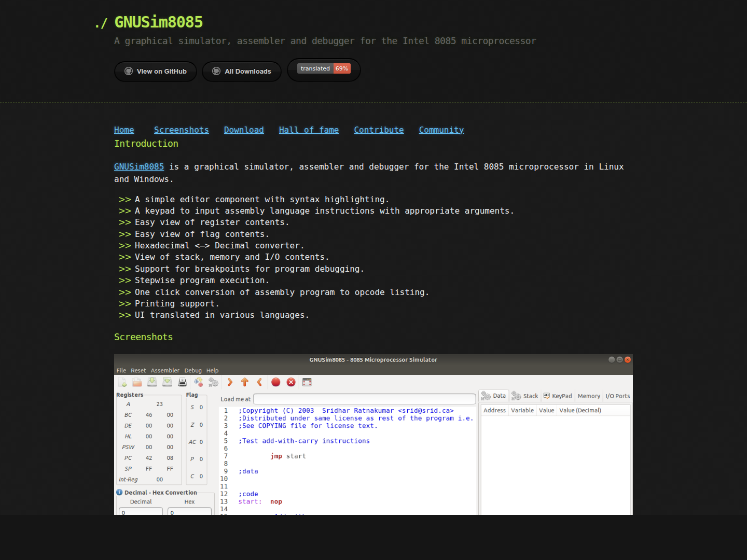Image resolution: width=747 pixels, height=560 pixels.
Task: Click the Screenshots section heading
Action: coord(144,337)
